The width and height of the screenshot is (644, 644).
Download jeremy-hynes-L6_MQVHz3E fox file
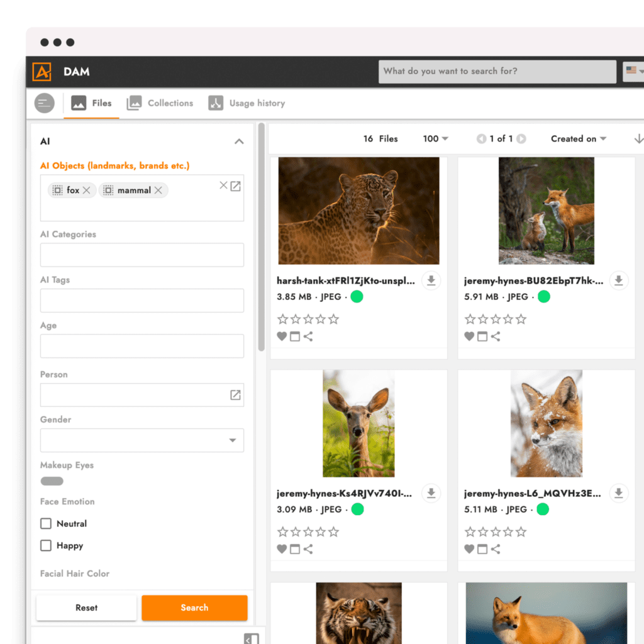click(619, 493)
